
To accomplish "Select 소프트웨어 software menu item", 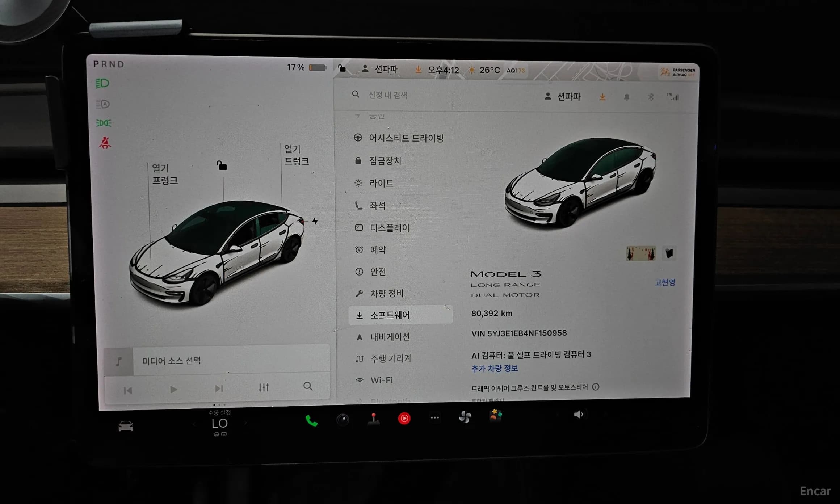I will (400, 315).
